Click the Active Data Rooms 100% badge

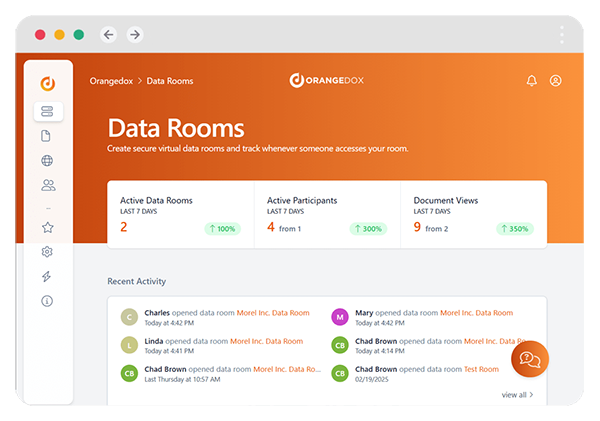tap(223, 229)
